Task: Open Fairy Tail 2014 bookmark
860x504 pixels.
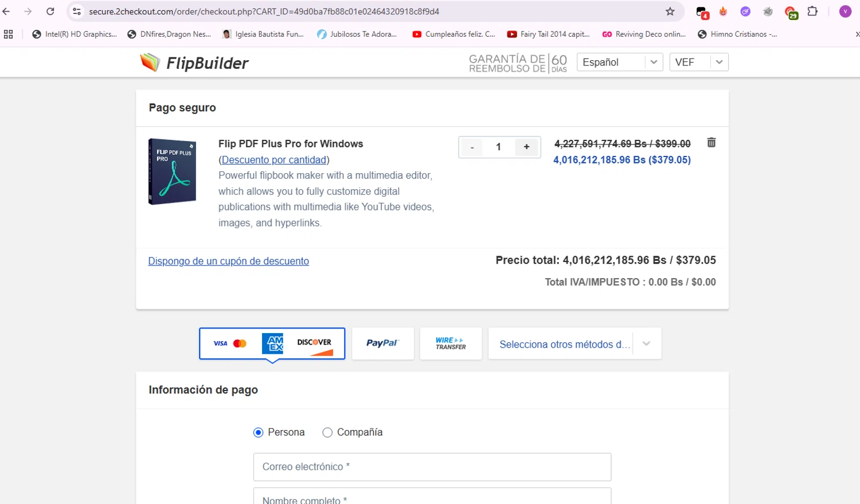Action: (549, 34)
